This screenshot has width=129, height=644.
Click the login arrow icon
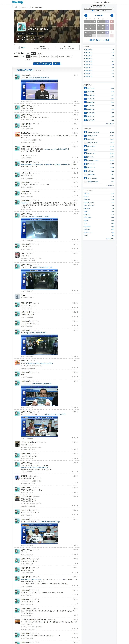95,2
